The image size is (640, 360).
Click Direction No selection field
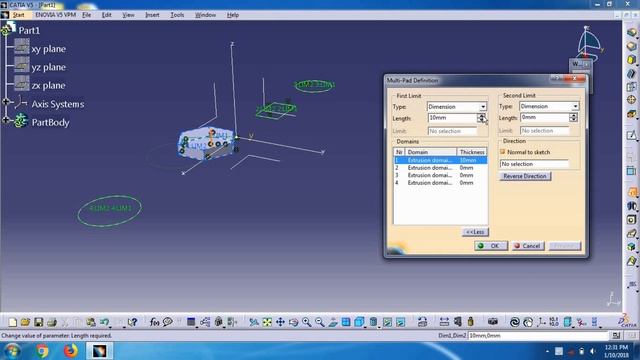(534, 164)
